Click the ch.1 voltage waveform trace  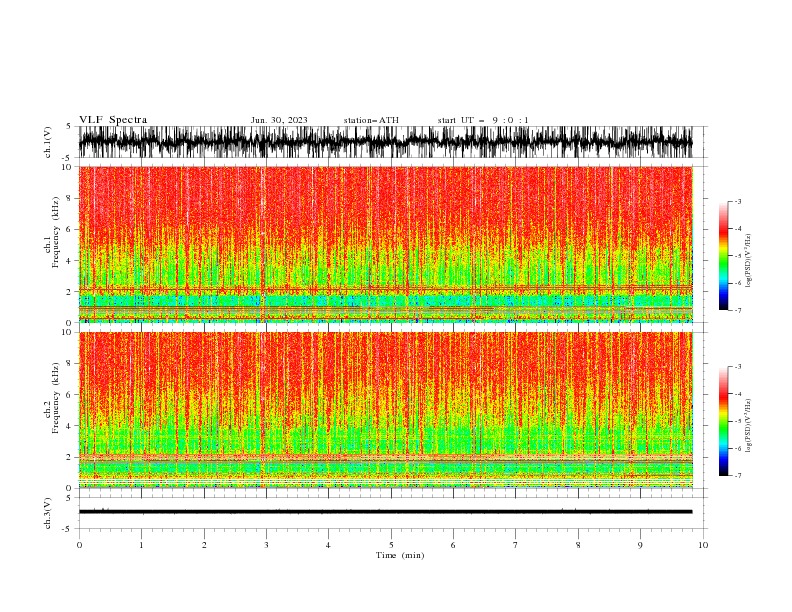pos(385,142)
